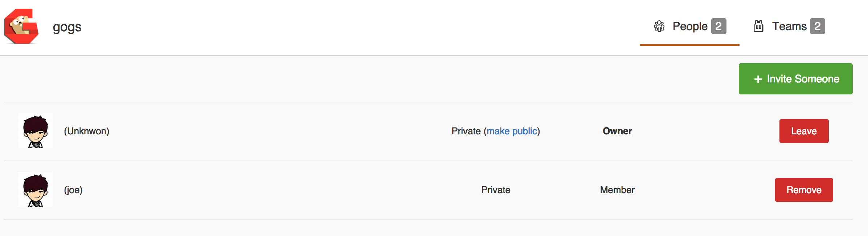Open the (joe) user name
This screenshot has height=236, width=868.
(73, 190)
